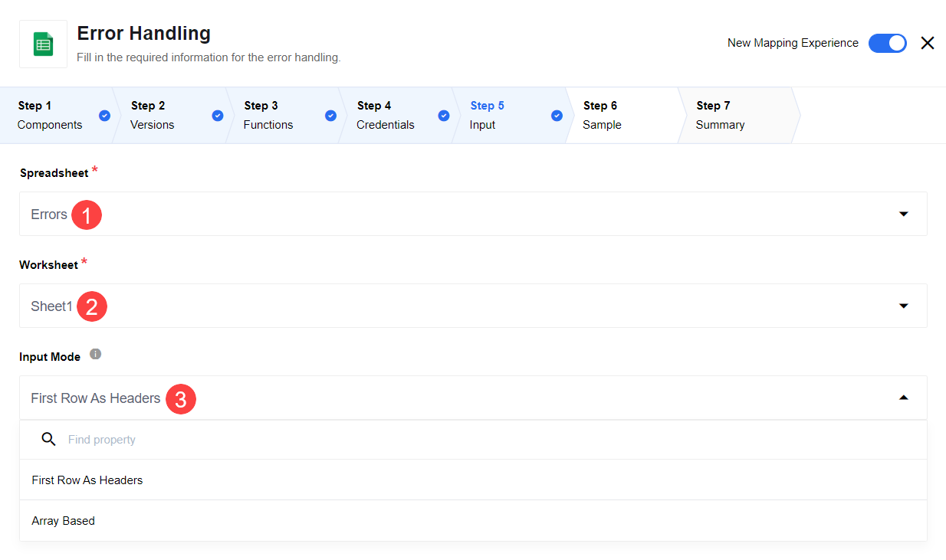This screenshot has width=946, height=560.
Task: Click Step 5 Input checkmark icon
Action: [557, 116]
